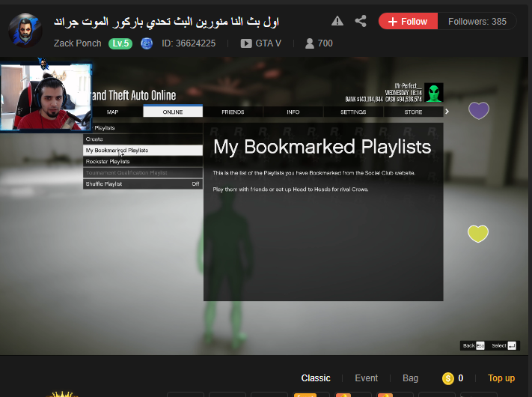
Task: Open the STORE tab
Action: click(413, 112)
